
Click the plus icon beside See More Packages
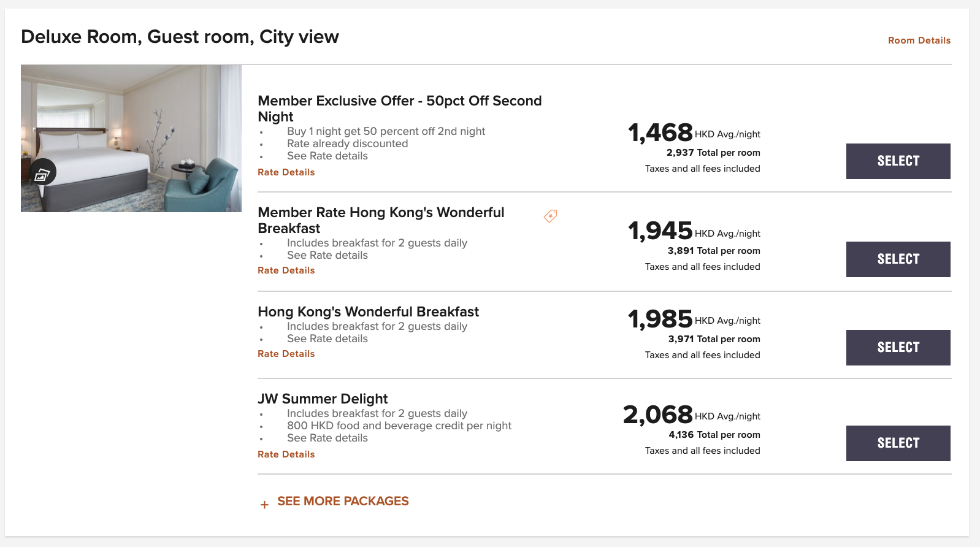(x=264, y=505)
